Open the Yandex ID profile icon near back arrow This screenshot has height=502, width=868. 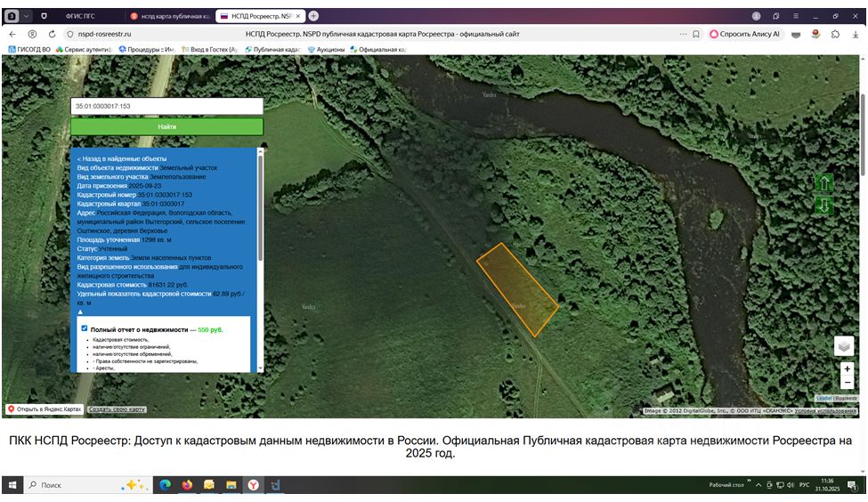click(x=32, y=34)
